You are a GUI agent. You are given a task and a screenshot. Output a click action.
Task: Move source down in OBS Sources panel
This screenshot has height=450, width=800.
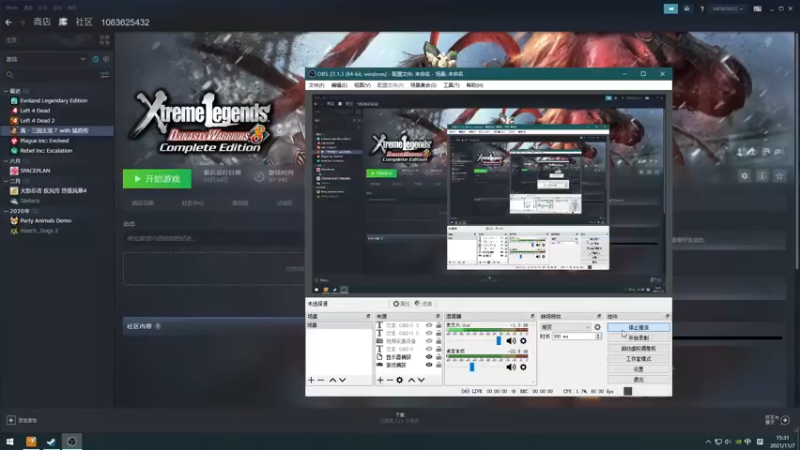point(421,380)
